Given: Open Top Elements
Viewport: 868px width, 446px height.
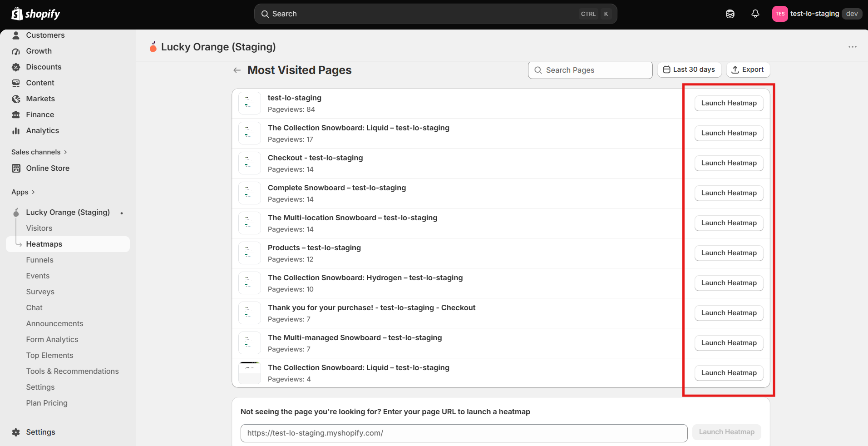Looking at the screenshot, I should (x=49, y=355).
